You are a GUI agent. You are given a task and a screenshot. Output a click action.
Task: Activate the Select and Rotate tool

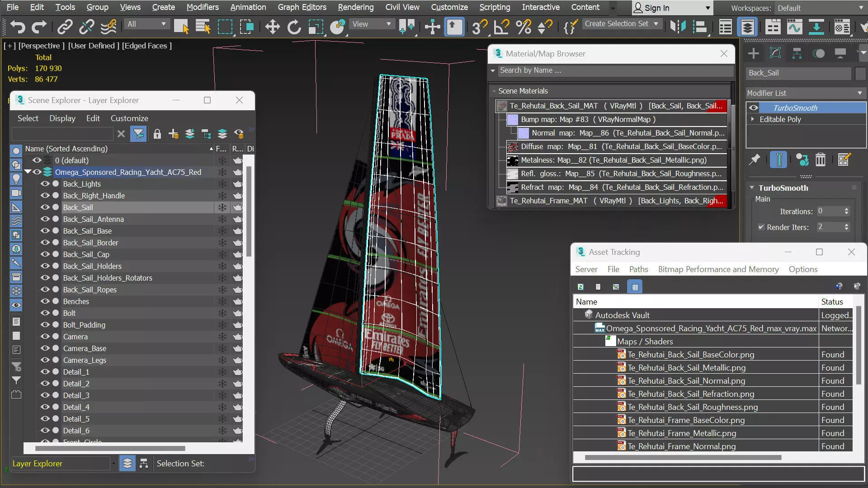point(294,27)
